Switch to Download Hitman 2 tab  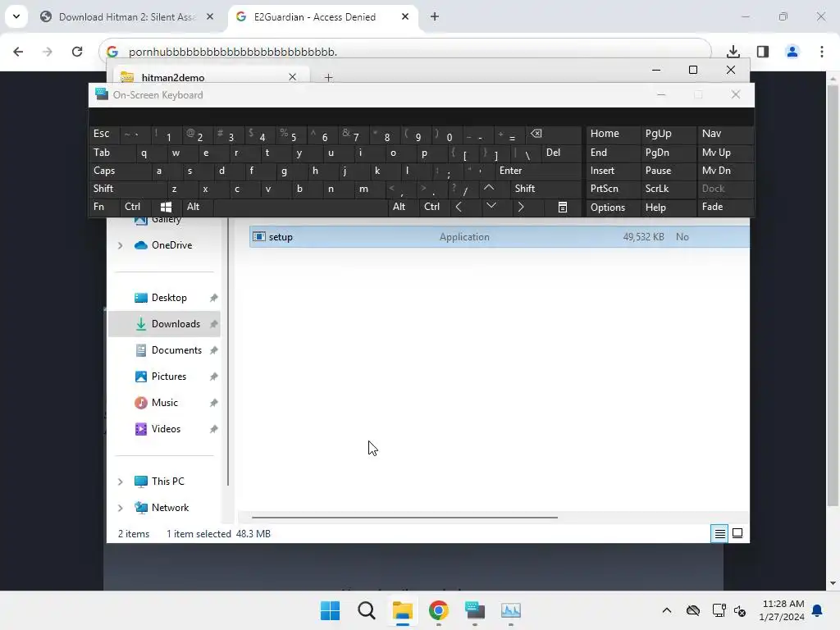127,16
